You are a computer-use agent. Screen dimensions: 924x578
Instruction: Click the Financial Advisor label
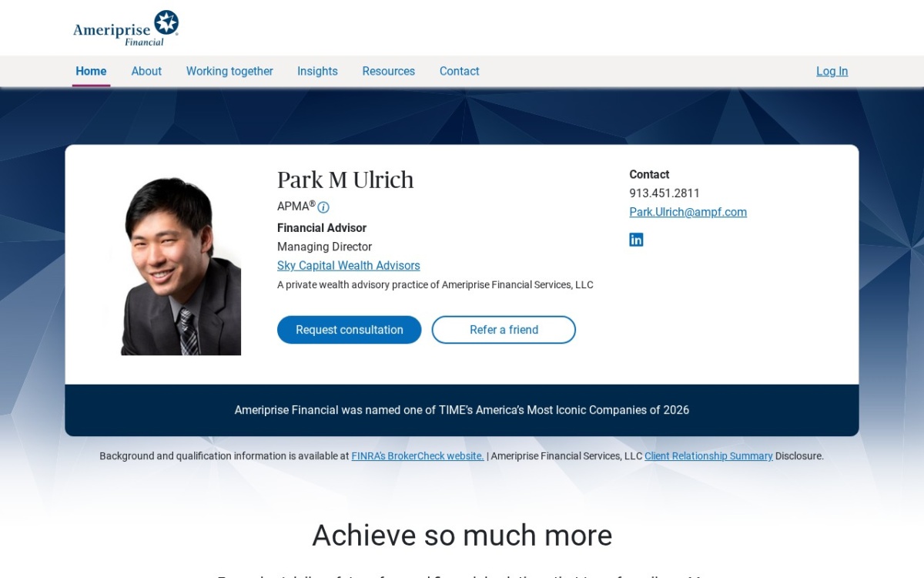pos(322,228)
